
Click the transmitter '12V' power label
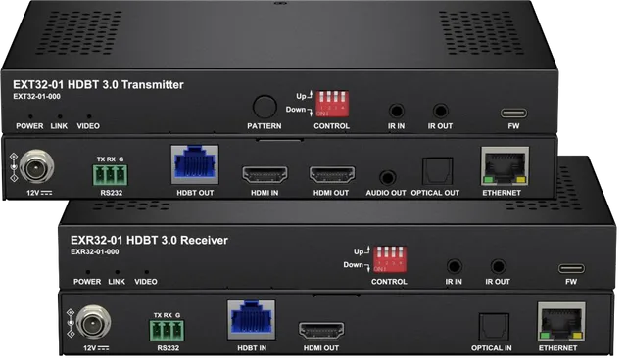point(39,193)
